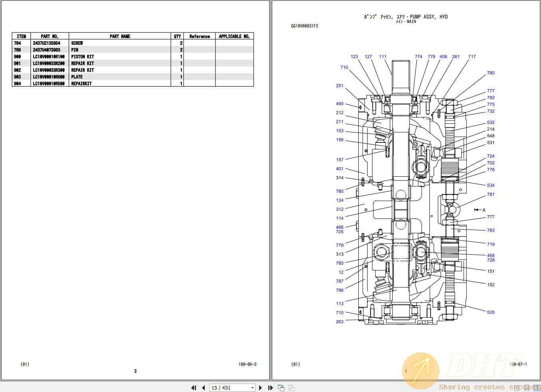Click diagram callout 124

[x=339, y=200]
